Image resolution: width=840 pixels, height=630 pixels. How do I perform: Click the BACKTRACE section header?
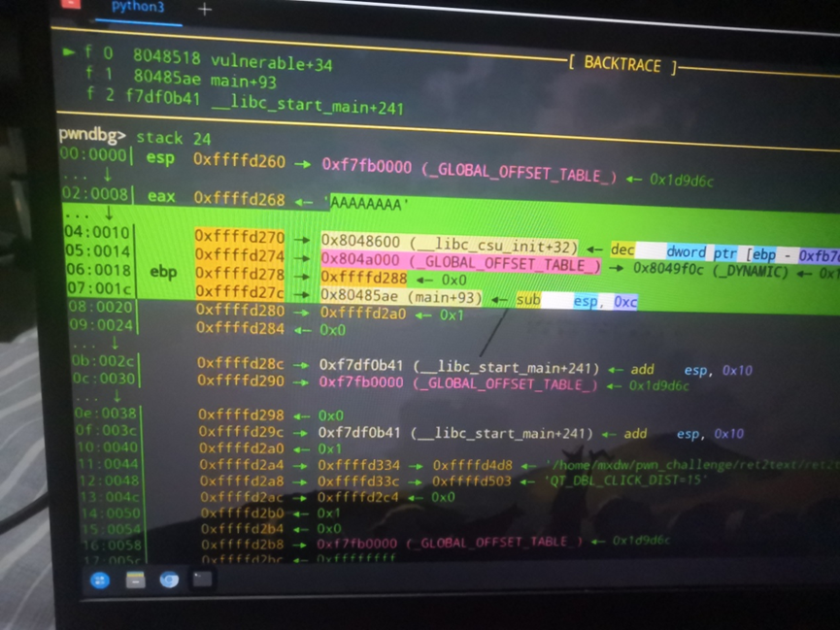(x=622, y=65)
